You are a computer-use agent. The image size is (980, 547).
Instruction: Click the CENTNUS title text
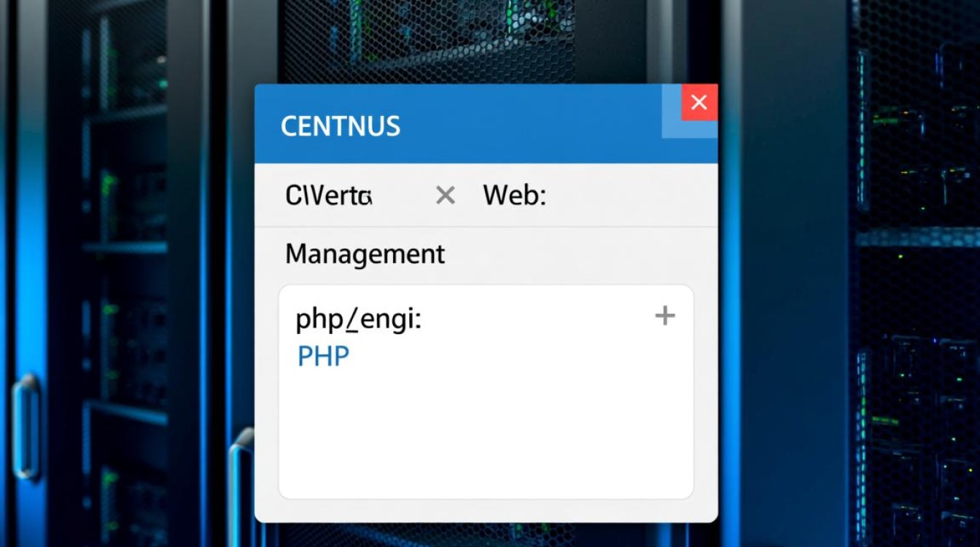pos(341,126)
